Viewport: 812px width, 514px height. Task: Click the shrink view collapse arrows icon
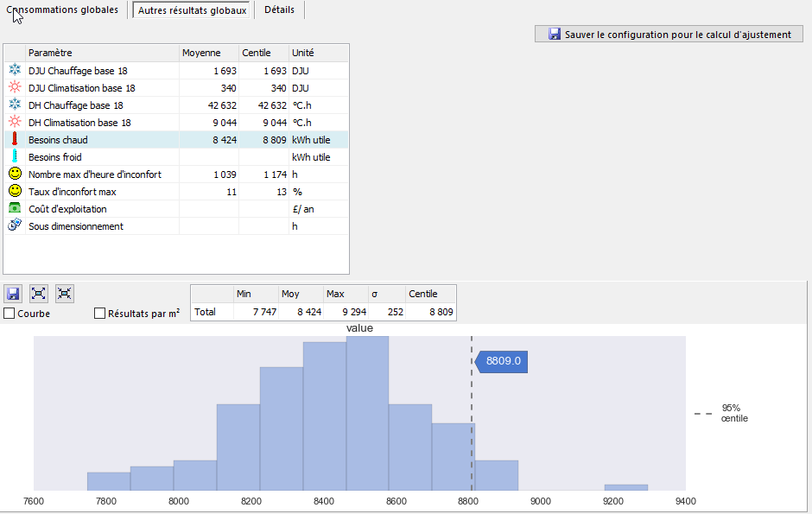[x=64, y=294]
